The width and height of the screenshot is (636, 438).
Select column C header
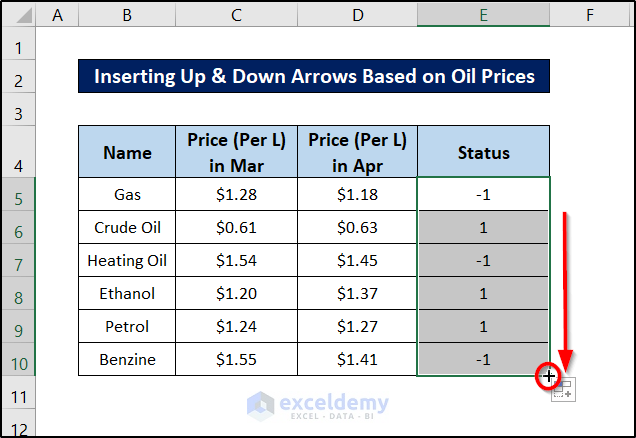coord(235,14)
